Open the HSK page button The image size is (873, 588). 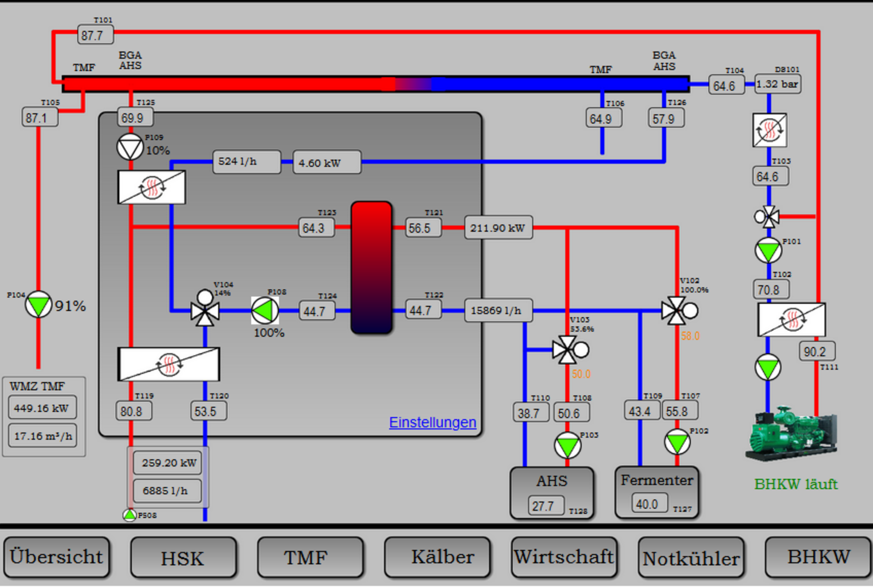[x=183, y=558]
